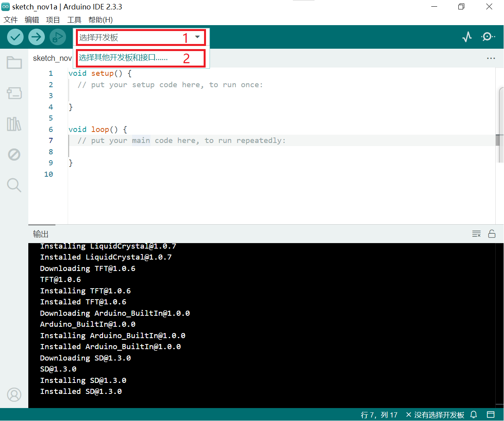The height and width of the screenshot is (421, 504).
Task: Click the Upload arrow button
Action: pos(36,37)
